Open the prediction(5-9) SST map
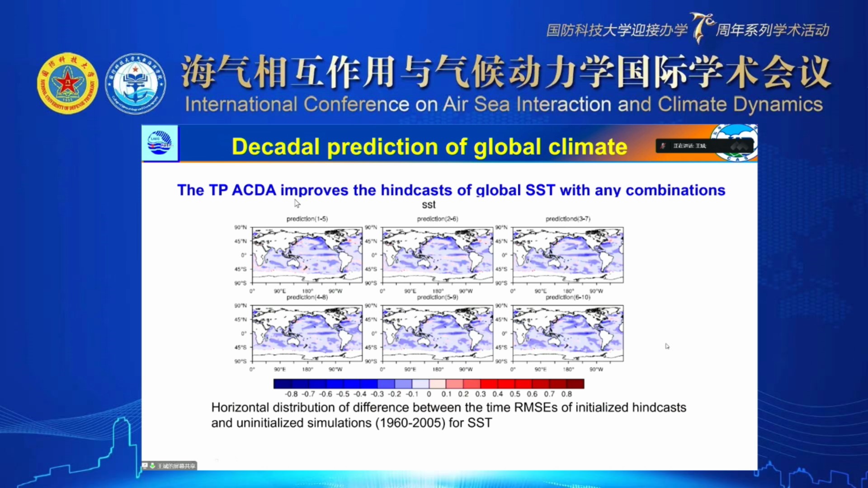Screen dimensions: 868x488 click(438, 333)
